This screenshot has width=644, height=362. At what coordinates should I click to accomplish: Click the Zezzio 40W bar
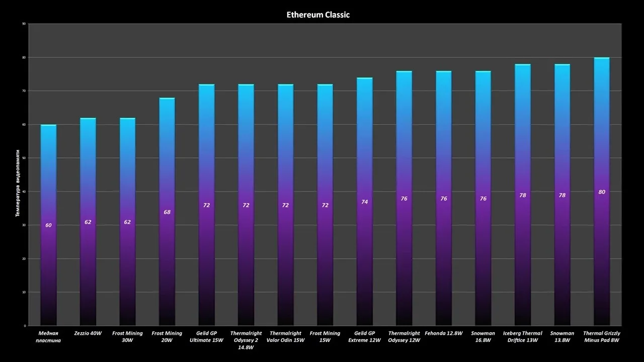pos(88,222)
